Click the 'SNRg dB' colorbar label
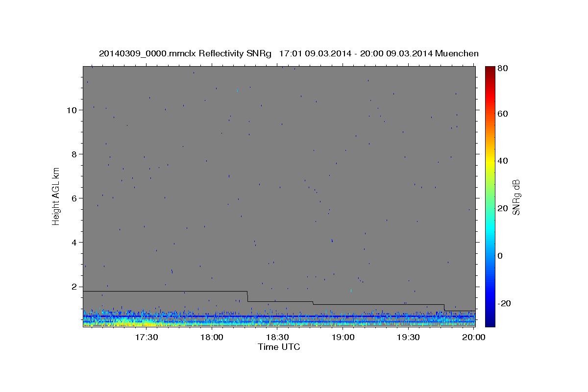 [516, 197]
